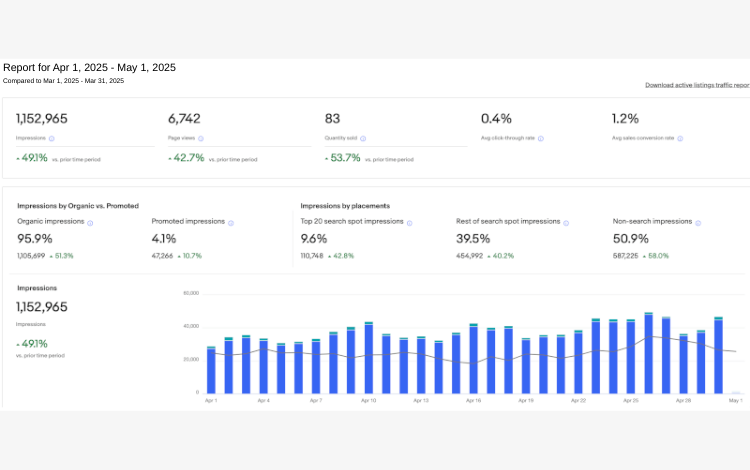Screen dimensions: 750x470
Task: Select the 83 Quantity sold metric card
Action: point(396,138)
